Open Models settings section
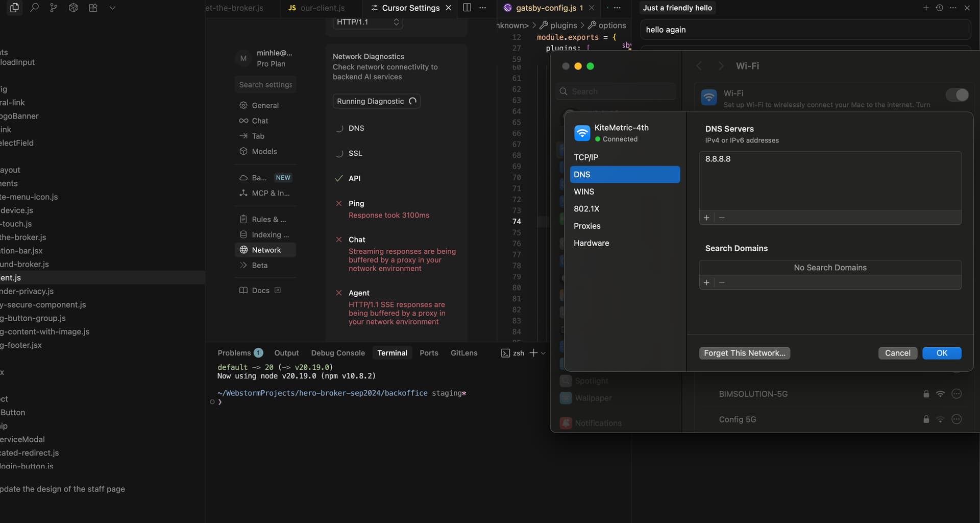 pyautogui.click(x=264, y=151)
